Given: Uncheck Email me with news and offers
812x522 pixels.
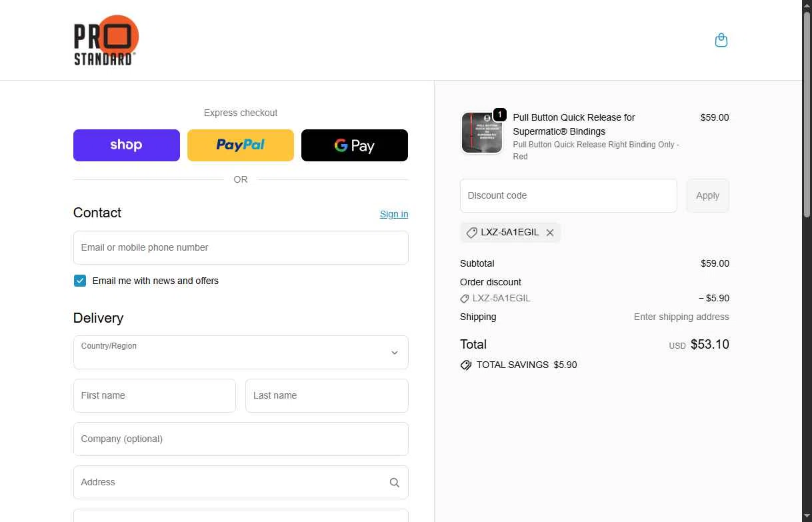Looking at the screenshot, I should pyautogui.click(x=80, y=281).
